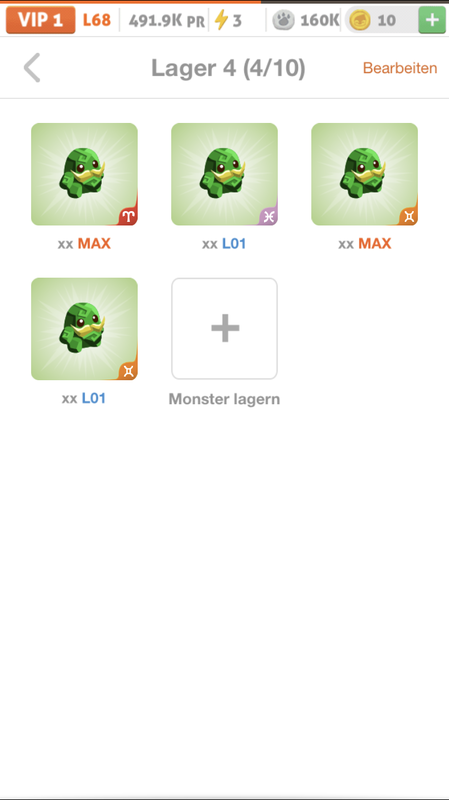Tap the purple Pisces zodiac corner icon
Viewport: 449px width, 800px height.
[269, 217]
